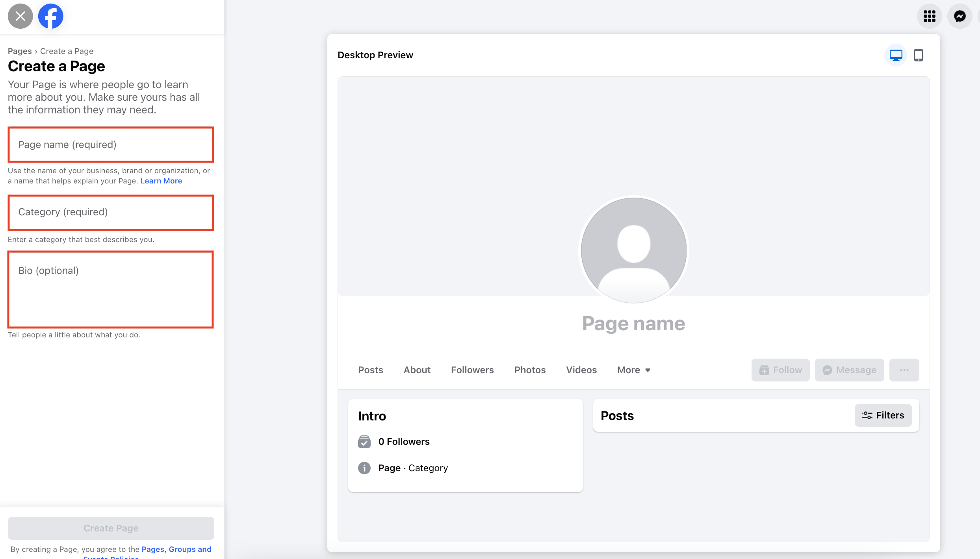Switch to desktop preview mode
Screen dimensions: 980x559
pos(896,55)
